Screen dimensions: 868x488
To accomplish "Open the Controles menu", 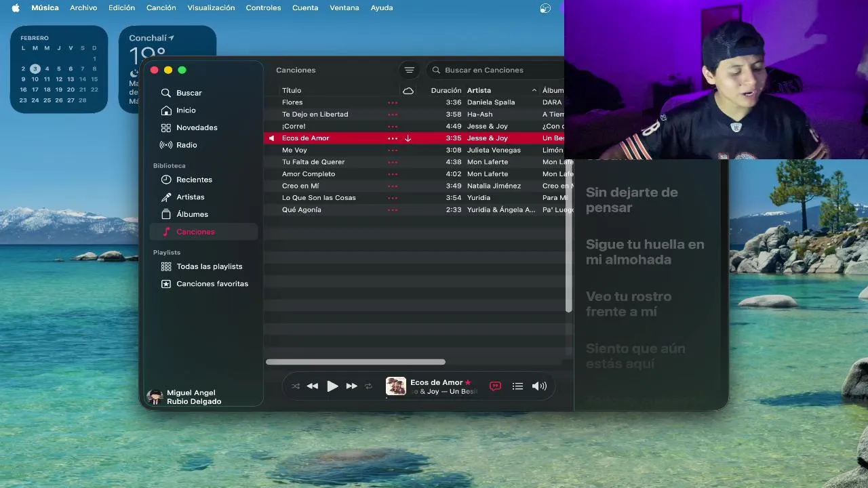I will click(x=263, y=7).
